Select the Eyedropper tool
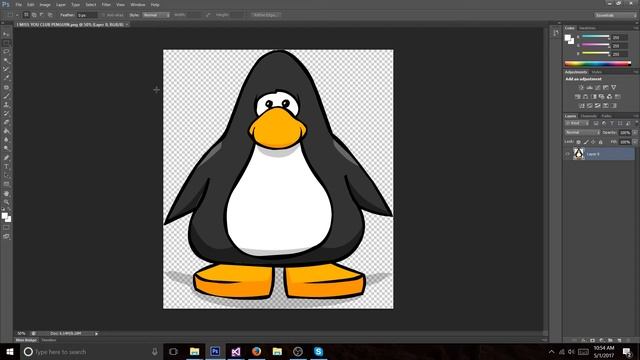This screenshot has height=360, width=640. tap(6, 78)
